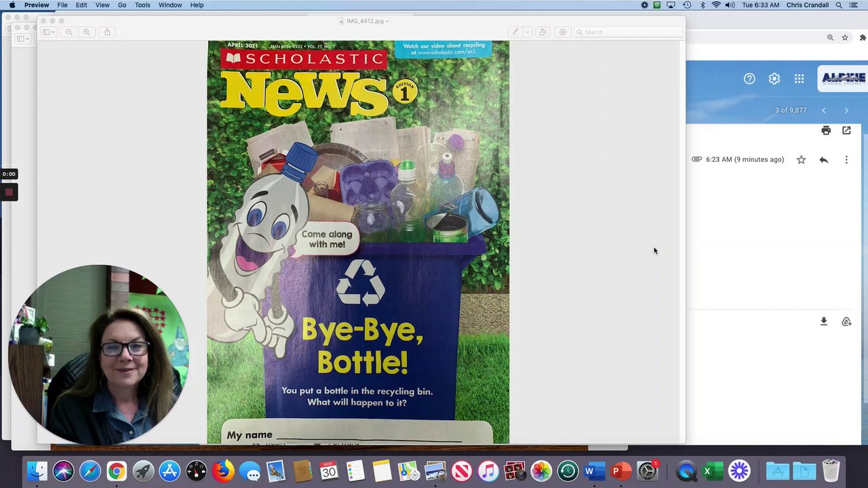Open the Apple menu
868x488 pixels.
click(12, 5)
